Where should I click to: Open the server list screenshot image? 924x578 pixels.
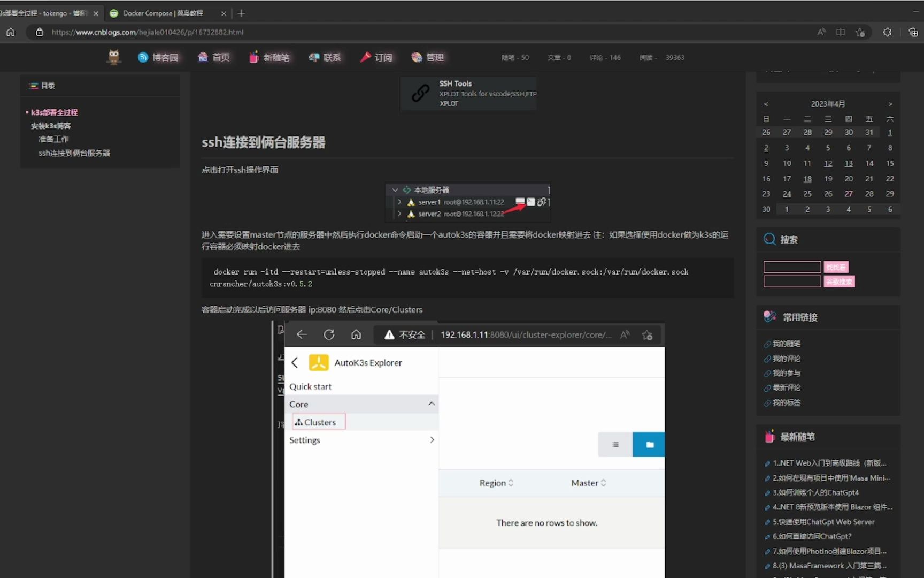click(468, 202)
